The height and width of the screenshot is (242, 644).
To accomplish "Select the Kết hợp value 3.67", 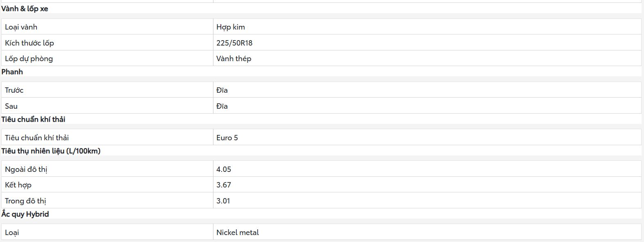I will point(224,185).
